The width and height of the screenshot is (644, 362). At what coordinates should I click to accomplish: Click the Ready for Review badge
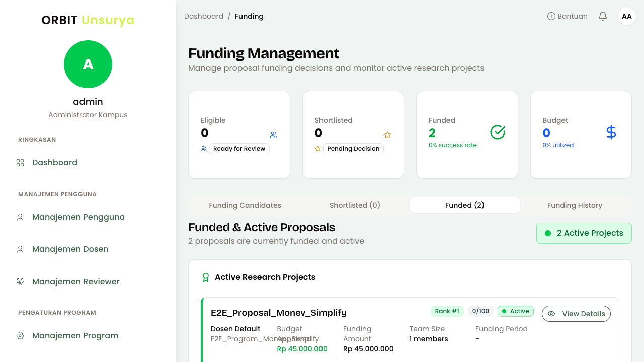point(239,149)
